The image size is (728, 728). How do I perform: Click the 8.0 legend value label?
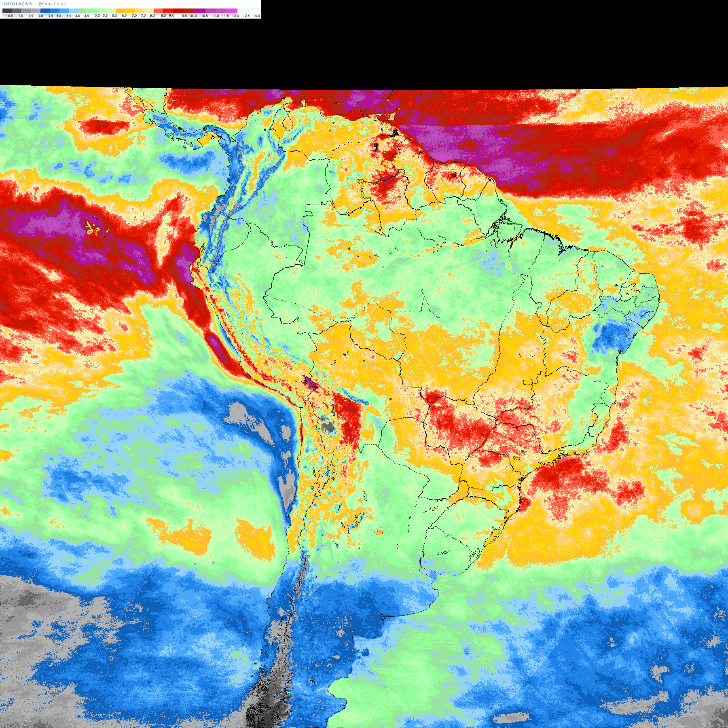[x=152, y=15]
